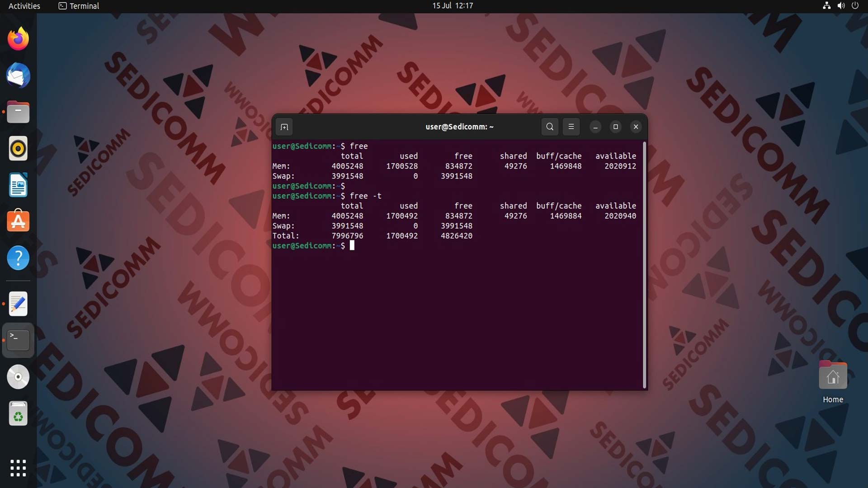The height and width of the screenshot is (488, 868).
Task: Click the used value 1700528
Action: [x=402, y=166]
